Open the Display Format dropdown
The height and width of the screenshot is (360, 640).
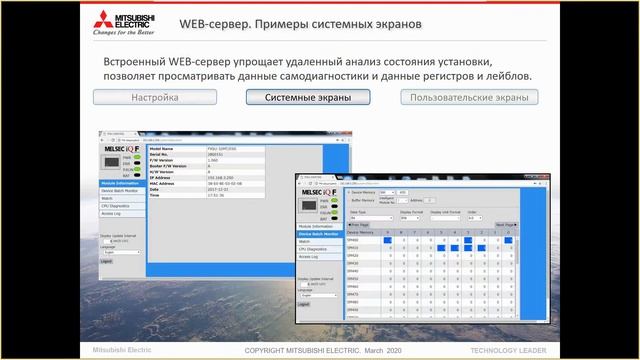click(x=410, y=218)
